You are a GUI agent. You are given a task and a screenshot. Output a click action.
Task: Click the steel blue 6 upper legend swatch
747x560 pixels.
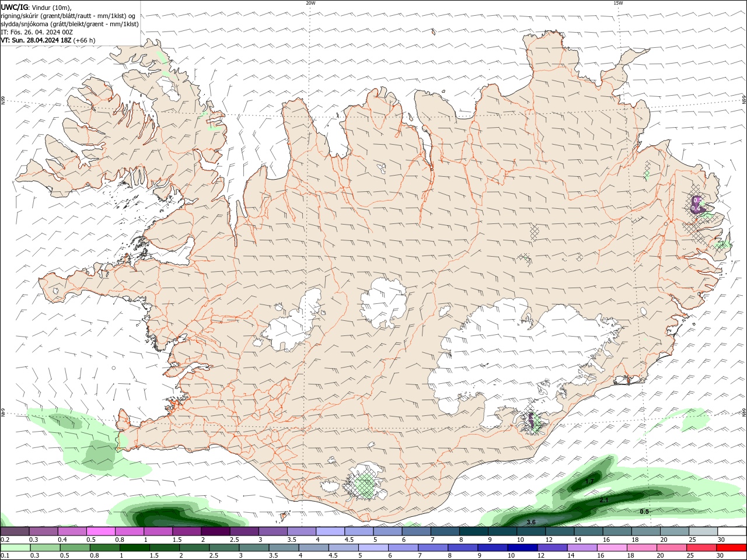[x=416, y=531]
